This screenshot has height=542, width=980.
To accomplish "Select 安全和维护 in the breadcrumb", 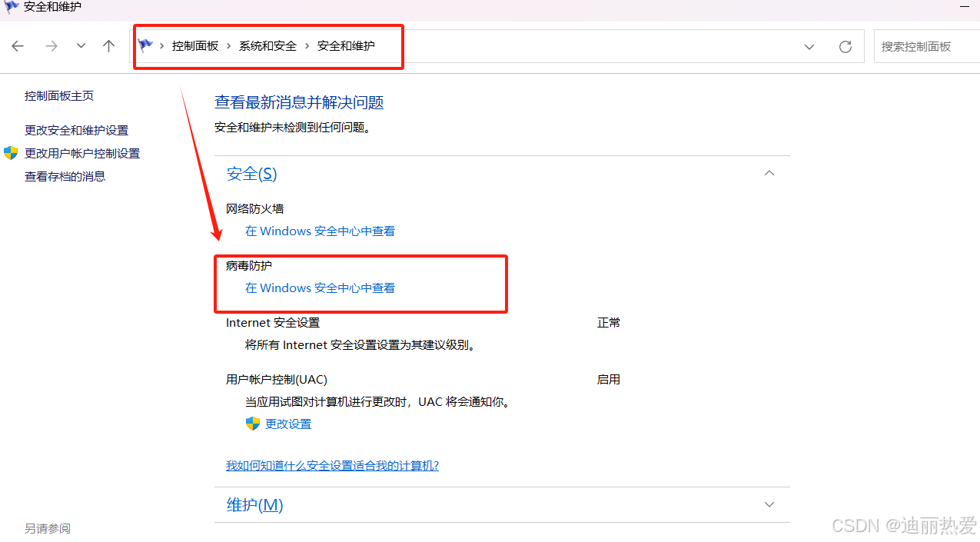I will (x=346, y=46).
